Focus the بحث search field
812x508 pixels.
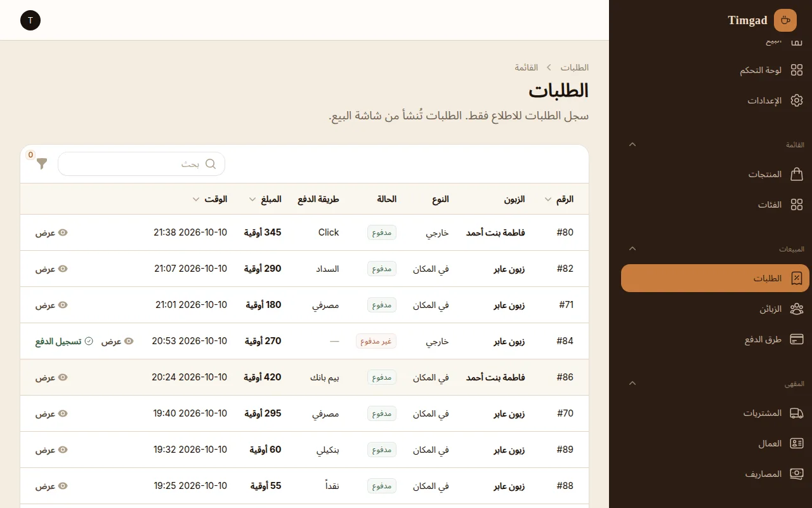point(141,164)
